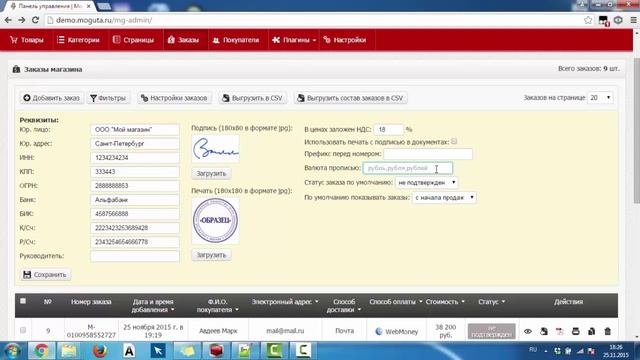This screenshot has height=360, width=640.
Task: Click Загрузить under the stamp image
Action: coord(211,255)
